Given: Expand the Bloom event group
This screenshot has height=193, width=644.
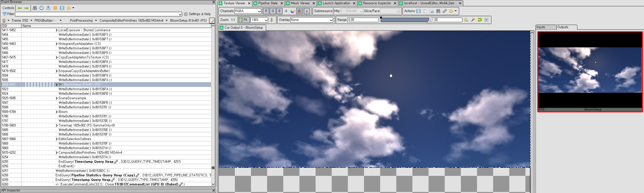Looking at the screenshot, I should tap(57, 112).
